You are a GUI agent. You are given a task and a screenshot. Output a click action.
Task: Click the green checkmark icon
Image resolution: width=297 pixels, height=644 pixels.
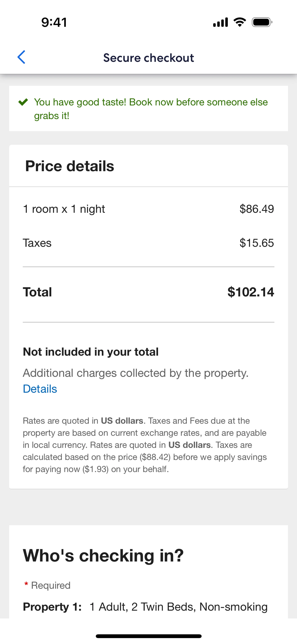click(23, 102)
